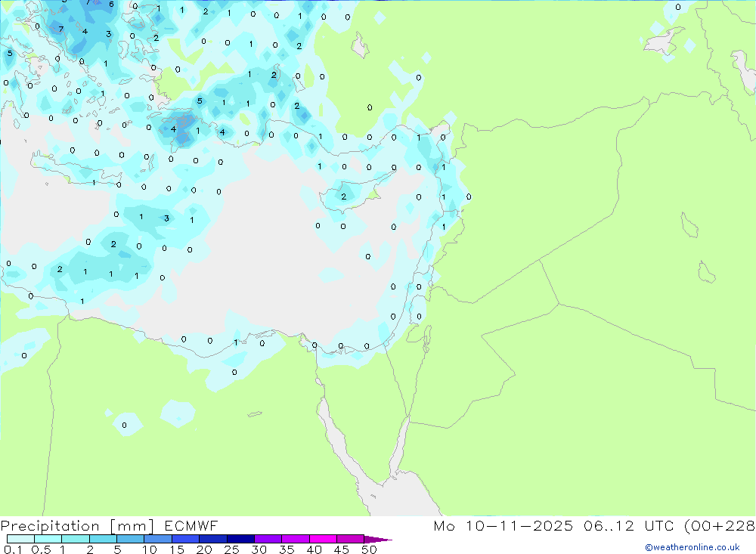Click the legend scale label "25"
This screenshot has height=554, width=756.
(x=232, y=549)
